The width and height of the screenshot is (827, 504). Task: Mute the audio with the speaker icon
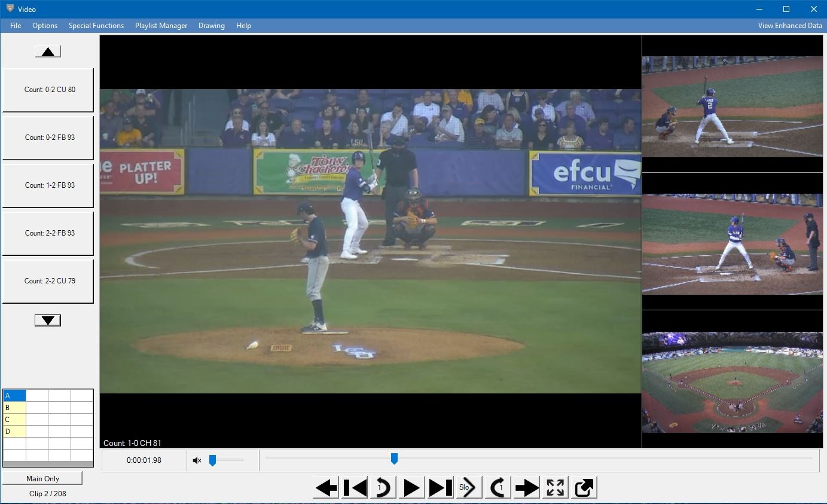pyautogui.click(x=197, y=460)
